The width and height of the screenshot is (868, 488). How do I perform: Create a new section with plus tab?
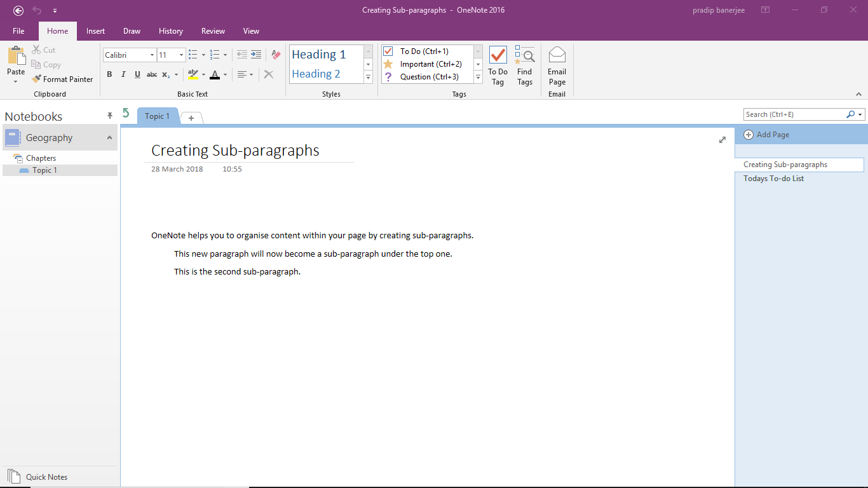coord(191,118)
